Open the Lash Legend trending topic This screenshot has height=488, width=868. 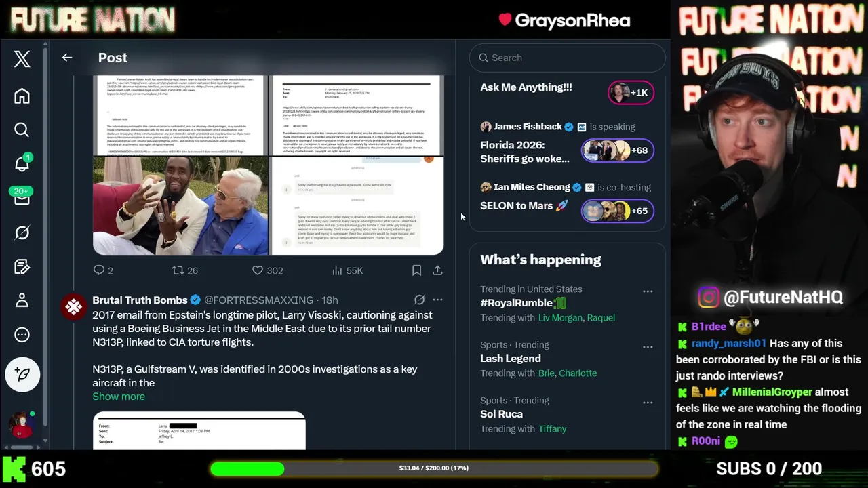(x=511, y=359)
